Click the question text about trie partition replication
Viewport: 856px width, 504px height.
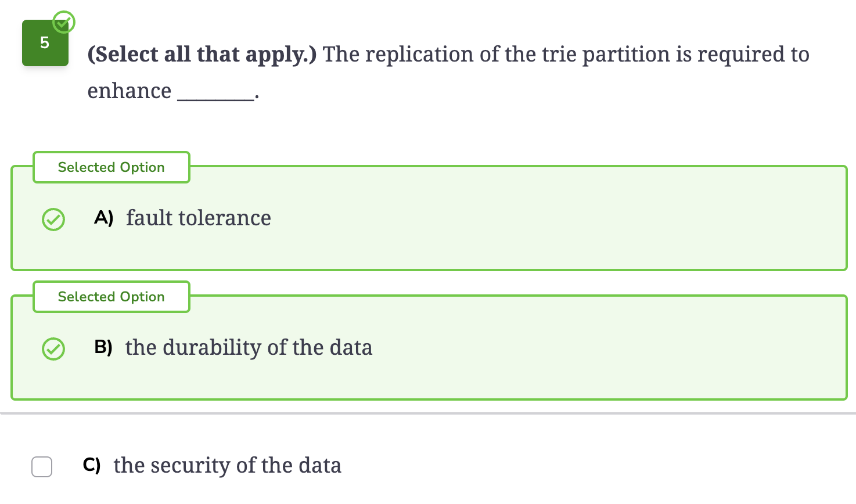click(448, 73)
